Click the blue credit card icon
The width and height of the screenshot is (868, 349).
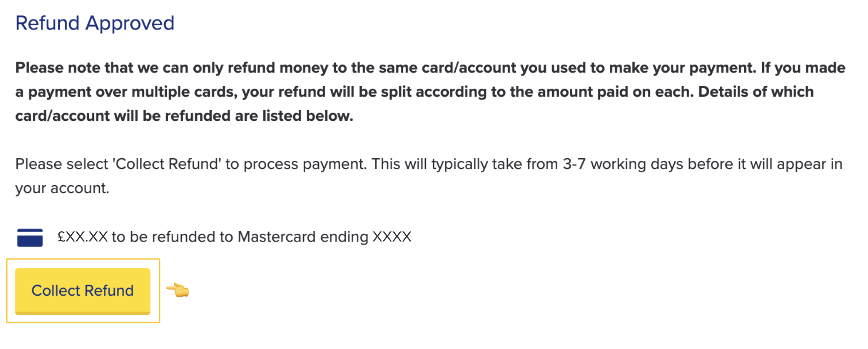(x=30, y=238)
